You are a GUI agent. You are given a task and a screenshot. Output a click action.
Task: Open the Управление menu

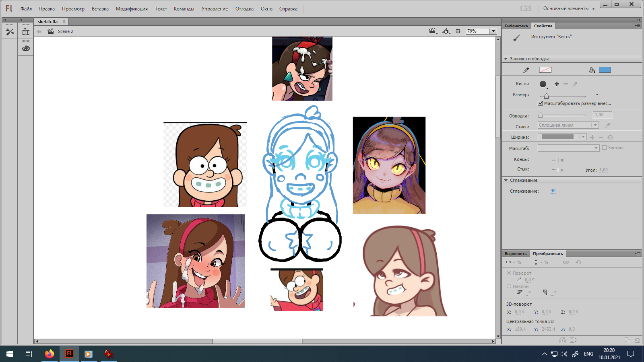215,9
